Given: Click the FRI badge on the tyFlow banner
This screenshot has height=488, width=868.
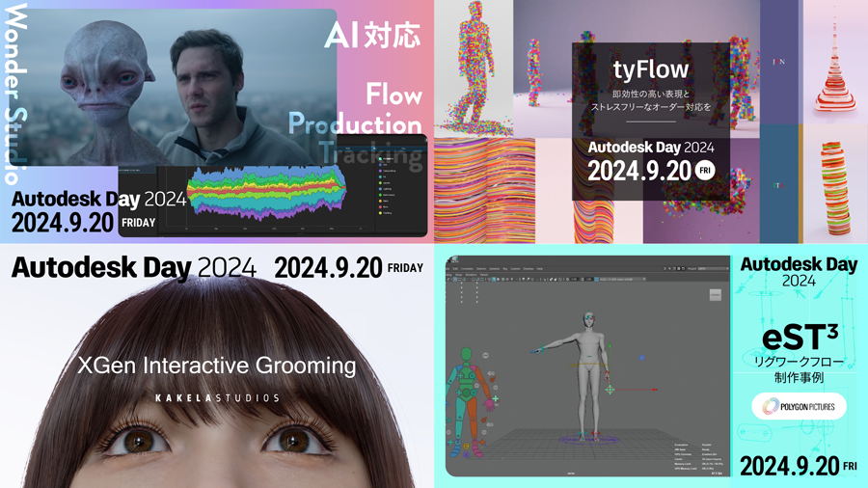Looking at the screenshot, I should coord(705,171).
